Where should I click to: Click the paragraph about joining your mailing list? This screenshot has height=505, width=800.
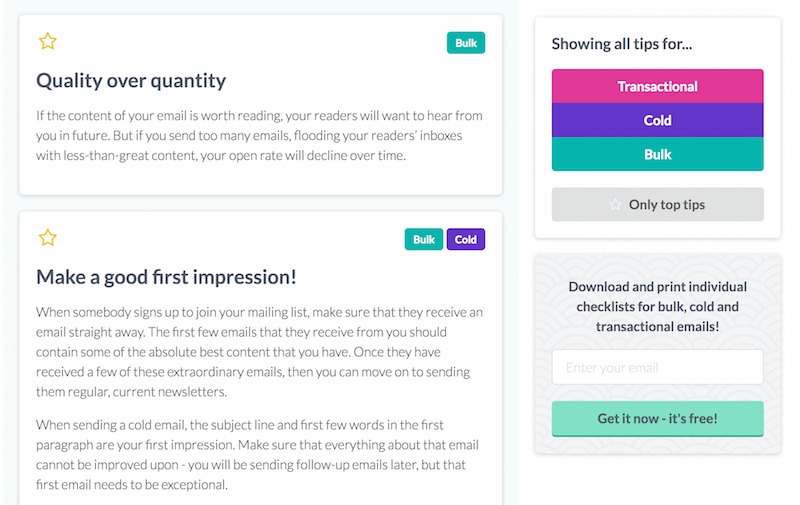(259, 352)
